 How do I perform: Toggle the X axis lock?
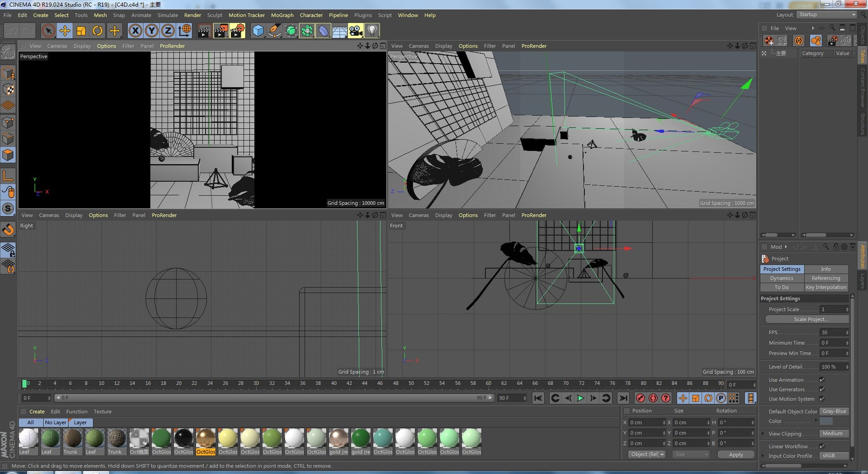click(135, 31)
